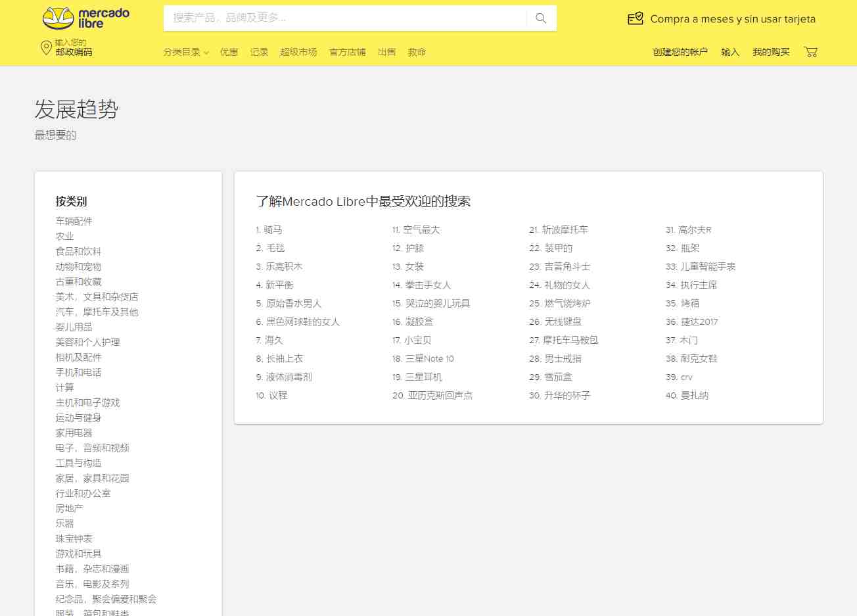This screenshot has width=857, height=616.
Task: Open trending search 9. 液体消毒剂
Action: [283, 377]
